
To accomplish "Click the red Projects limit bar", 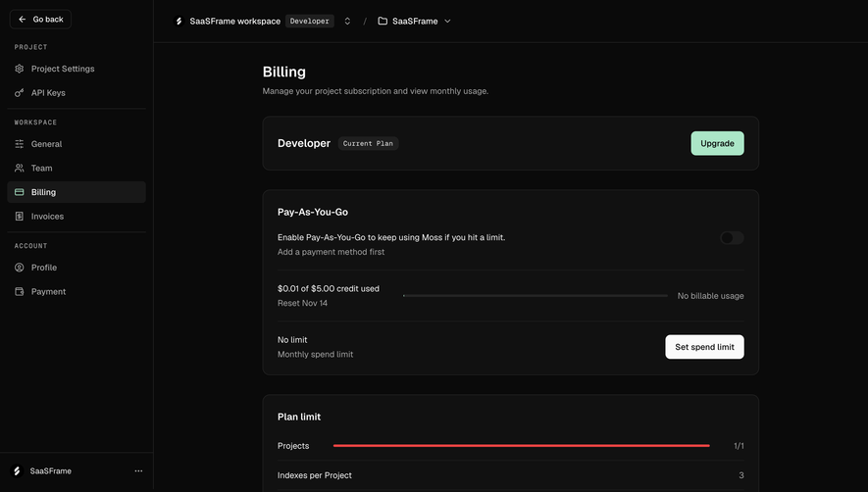I will pyautogui.click(x=522, y=446).
